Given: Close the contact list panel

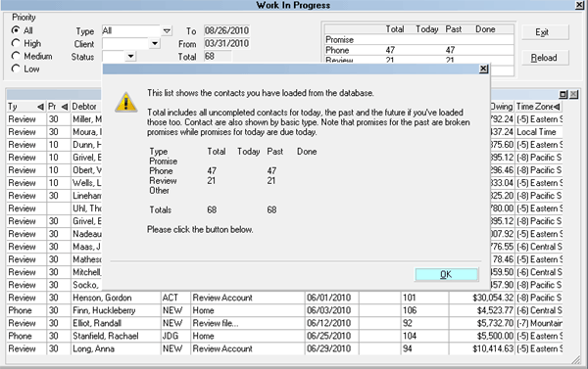Looking at the screenshot, I should (573, 94).
